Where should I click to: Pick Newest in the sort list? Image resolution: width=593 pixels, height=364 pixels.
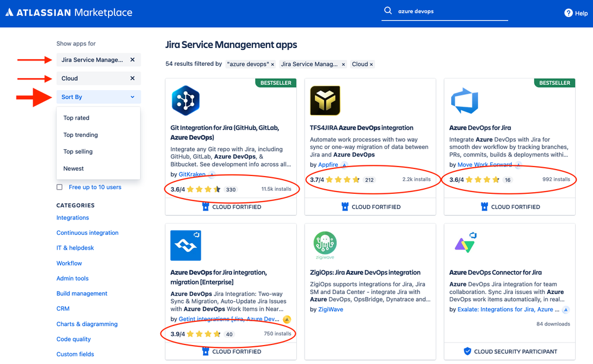(x=74, y=168)
